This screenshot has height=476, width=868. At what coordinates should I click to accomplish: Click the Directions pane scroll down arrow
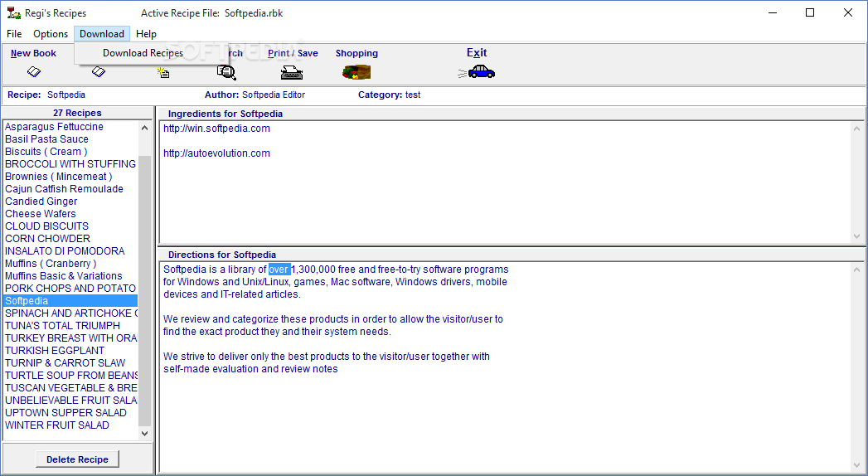pos(857,465)
